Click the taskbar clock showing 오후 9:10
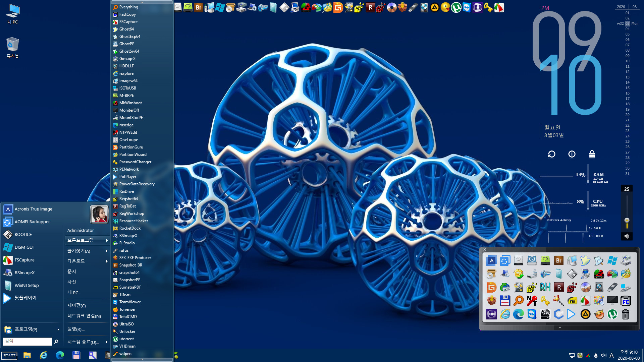This screenshot has width=644, height=362. coord(629,352)
